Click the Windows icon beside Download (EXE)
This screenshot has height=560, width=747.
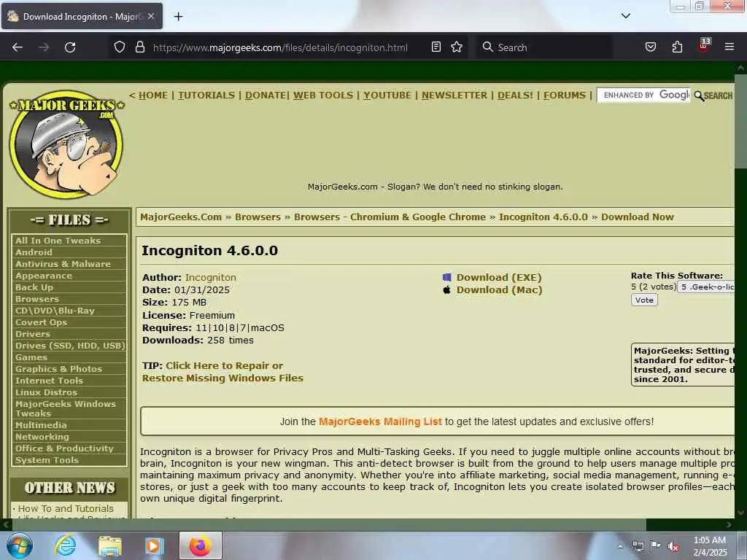(446, 277)
